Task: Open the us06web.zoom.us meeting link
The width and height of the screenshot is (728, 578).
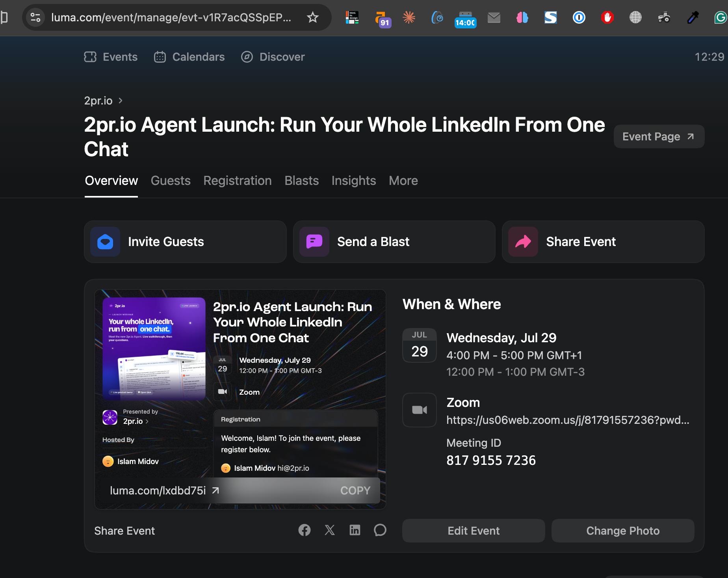Action: [x=568, y=420]
